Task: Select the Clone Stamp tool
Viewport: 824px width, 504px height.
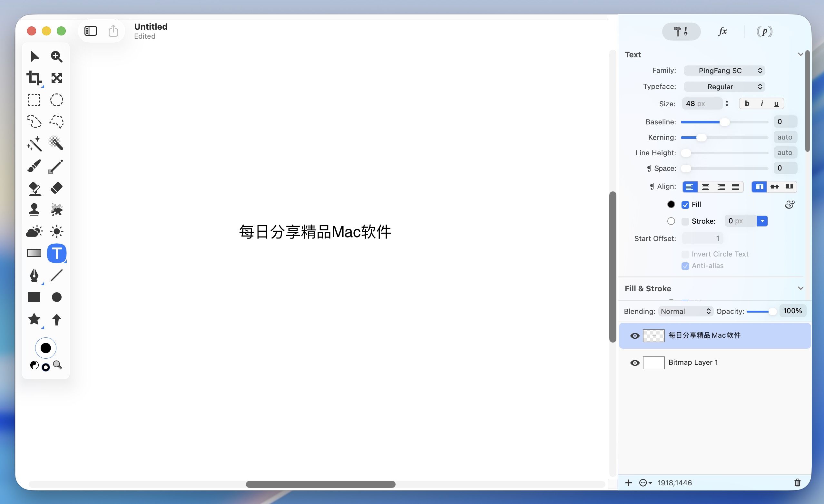Action: click(x=34, y=209)
